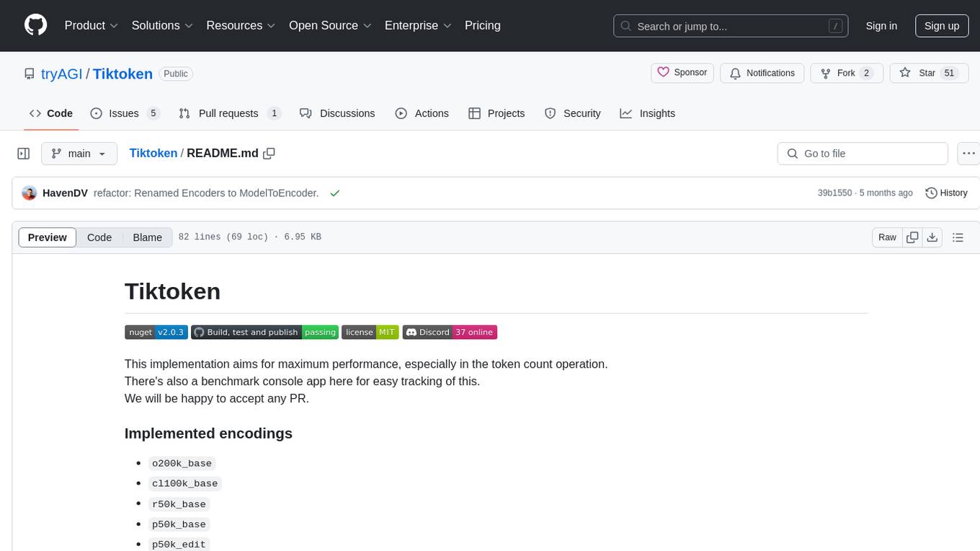The width and height of the screenshot is (980, 551).
Task: Download the raw file
Action: pos(932,237)
